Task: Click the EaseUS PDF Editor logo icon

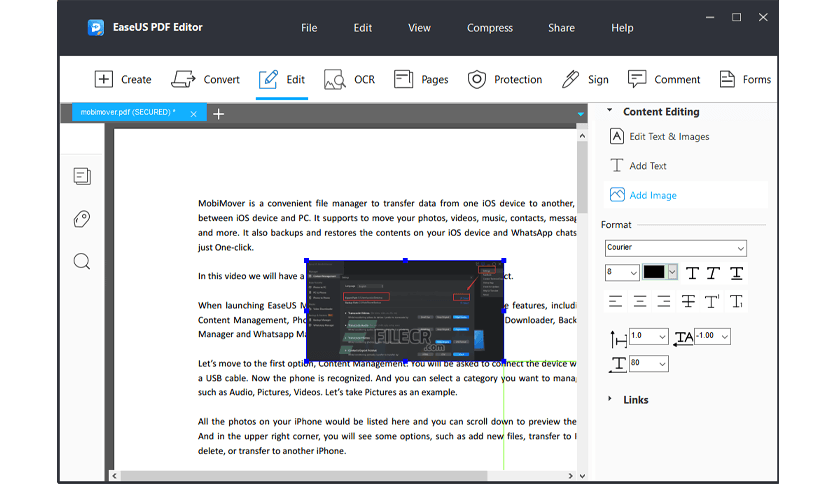Action: (96, 27)
